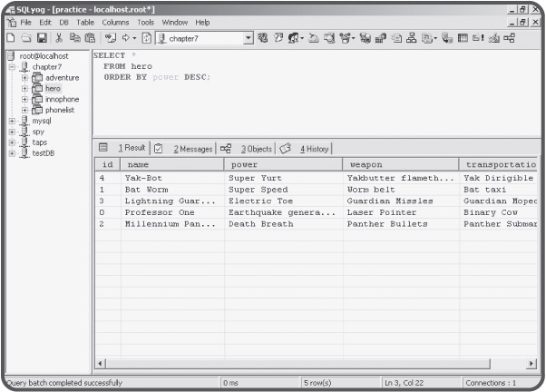Screen dimensions: 546x392
Task: Click the hero table icon in tree
Action: click(37, 89)
